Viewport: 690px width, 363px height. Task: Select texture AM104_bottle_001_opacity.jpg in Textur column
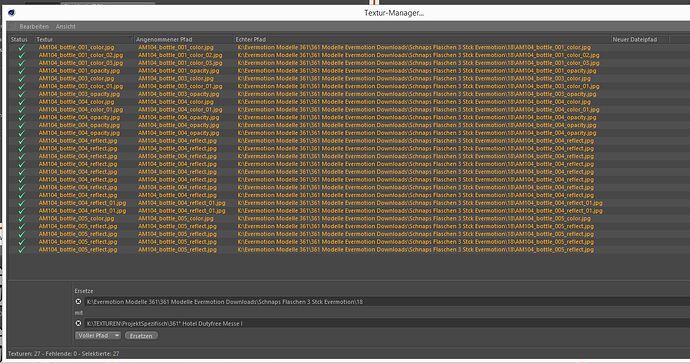(79, 71)
